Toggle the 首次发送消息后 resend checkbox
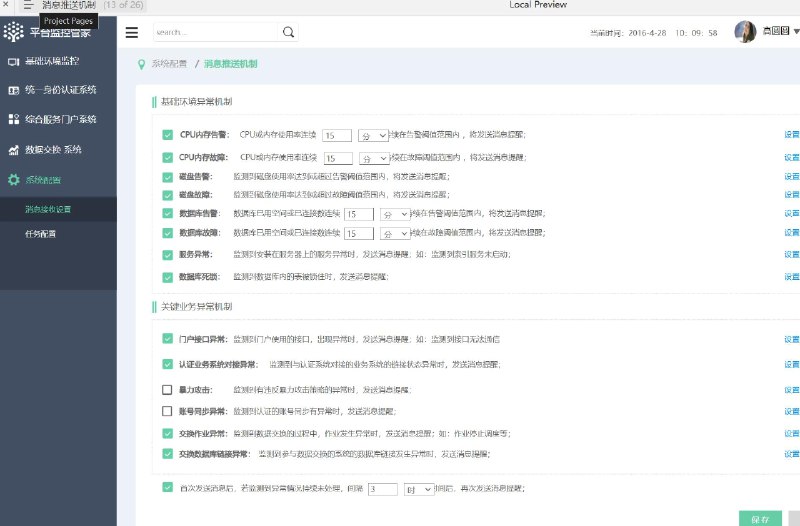This screenshot has height=526, width=800. 167,487
